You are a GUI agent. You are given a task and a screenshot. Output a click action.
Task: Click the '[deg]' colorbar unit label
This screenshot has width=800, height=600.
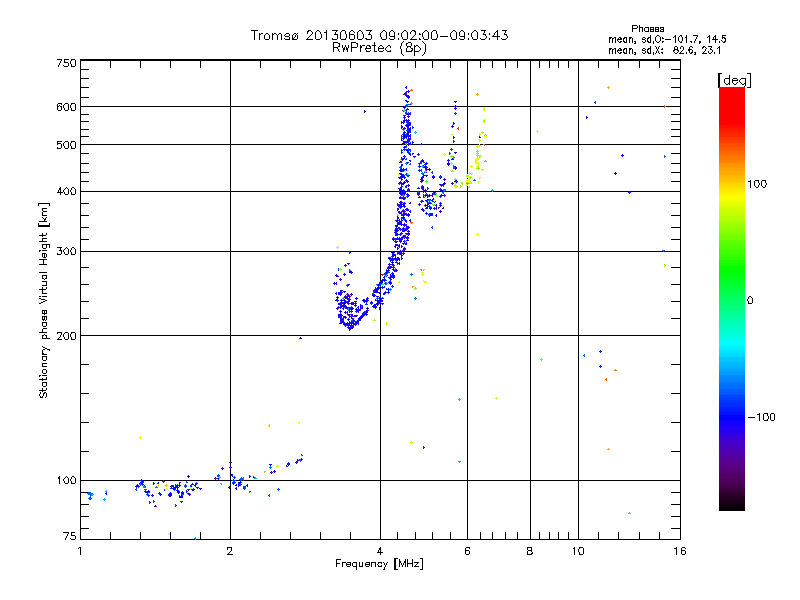pos(734,80)
